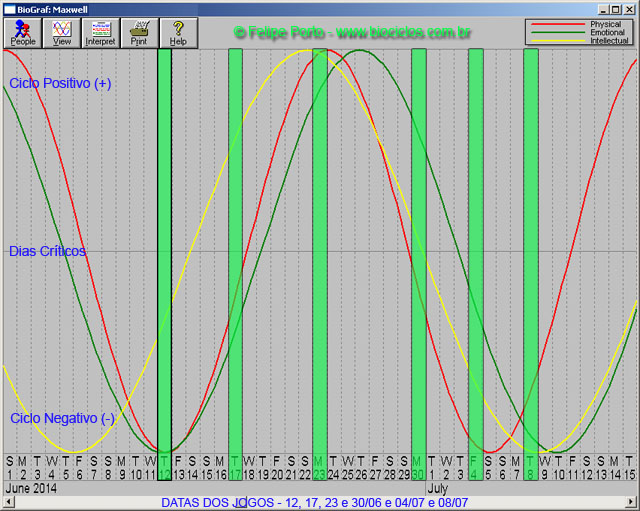
Task: Click the Print toolbar button
Action: [x=139, y=33]
